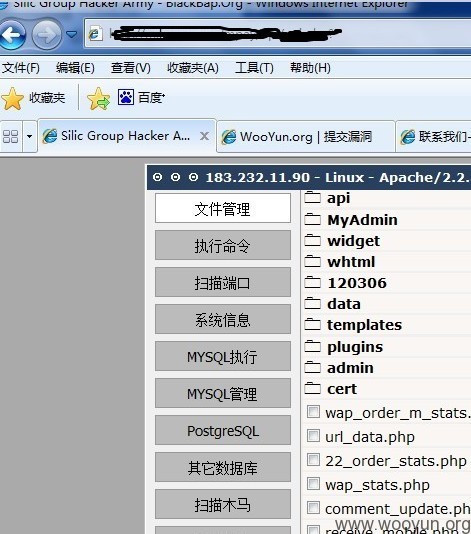This screenshot has height=534, width=471.
Task: Switch to WooYun.org 提交漏洞 tab
Action: (x=306, y=137)
